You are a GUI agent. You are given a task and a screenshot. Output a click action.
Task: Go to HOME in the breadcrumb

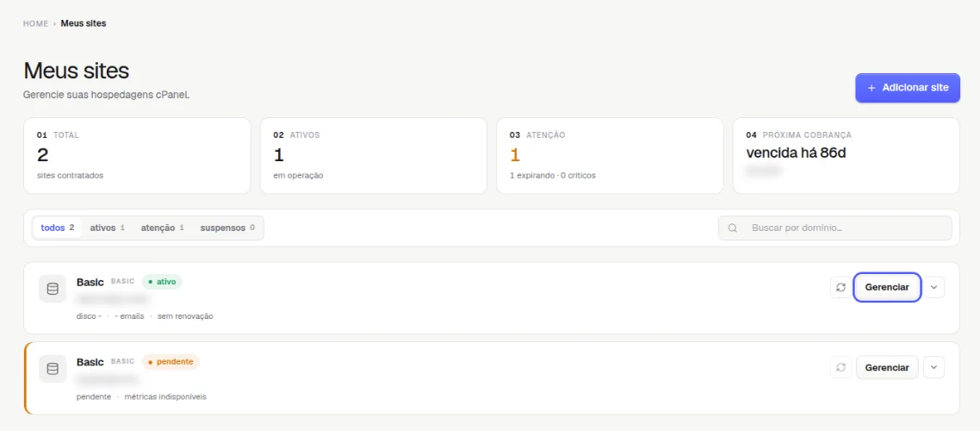35,24
